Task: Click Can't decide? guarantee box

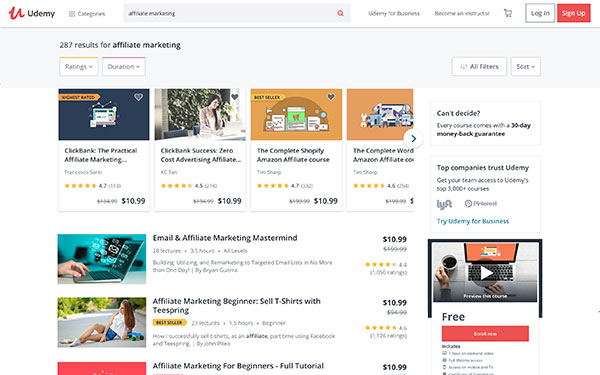Action: click(x=485, y=123)
